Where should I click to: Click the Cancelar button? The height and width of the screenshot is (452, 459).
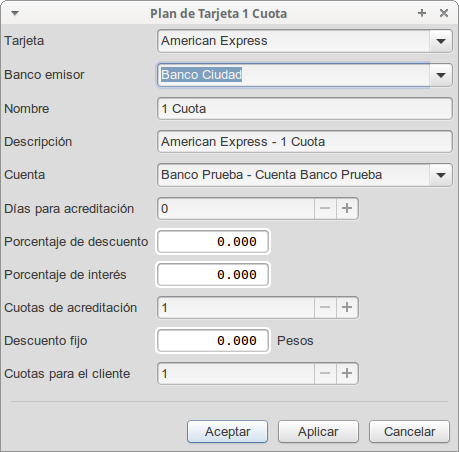pyautogui.click(x=409, y=432)
